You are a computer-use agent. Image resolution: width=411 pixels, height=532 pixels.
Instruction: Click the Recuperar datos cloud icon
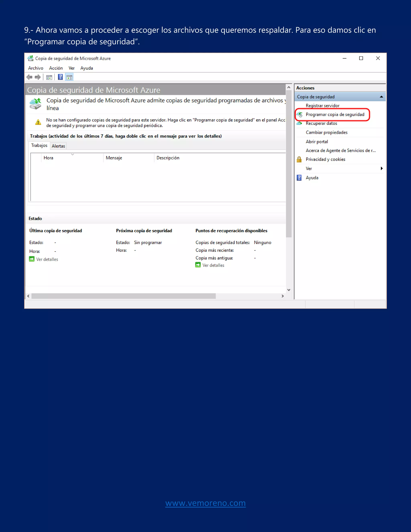[x=299, y=123]
